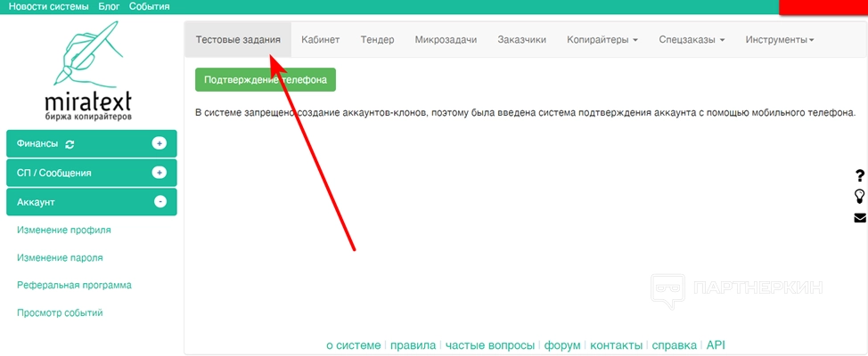The width and height of the screenshot is (868, 356).
Task: Click the API footer link
Action: click(716, 345)
